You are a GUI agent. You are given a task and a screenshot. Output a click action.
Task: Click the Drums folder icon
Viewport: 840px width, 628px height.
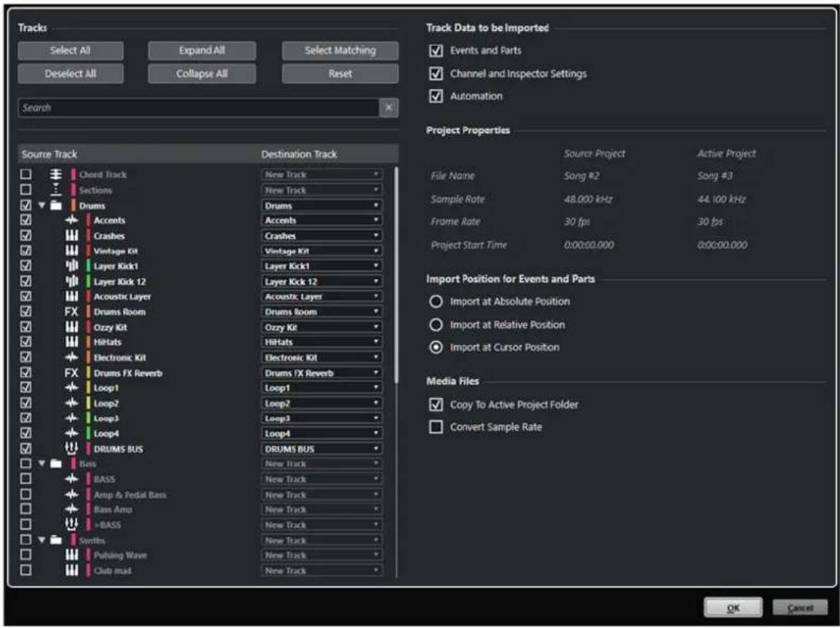pos(56,205)
